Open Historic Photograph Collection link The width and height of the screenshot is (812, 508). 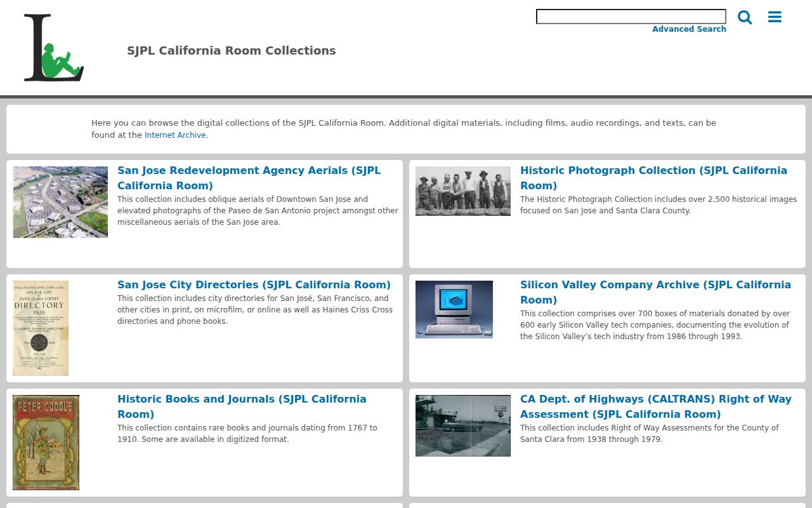click(x=653, y=178)
